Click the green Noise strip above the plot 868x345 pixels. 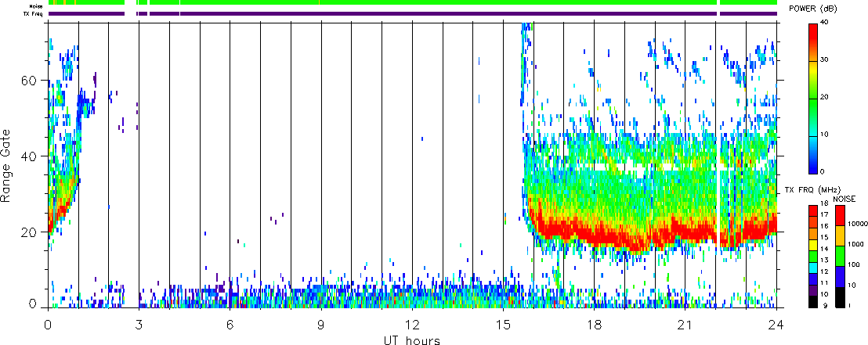click(x=412, y=3)
